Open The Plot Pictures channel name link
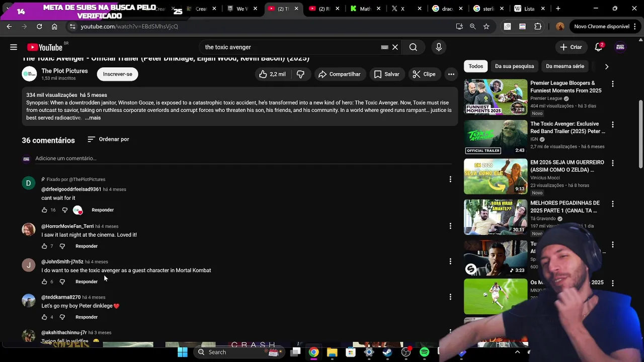This screenshot has width=644, height=362. [64, 71]
